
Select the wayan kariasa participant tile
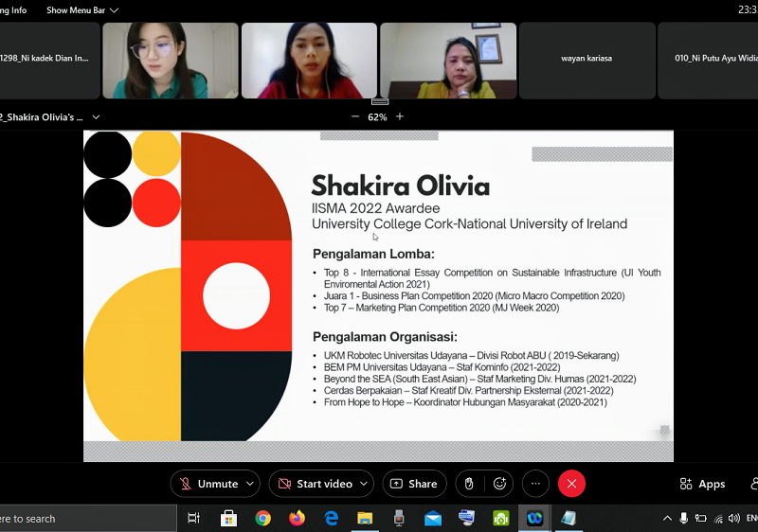587,61
